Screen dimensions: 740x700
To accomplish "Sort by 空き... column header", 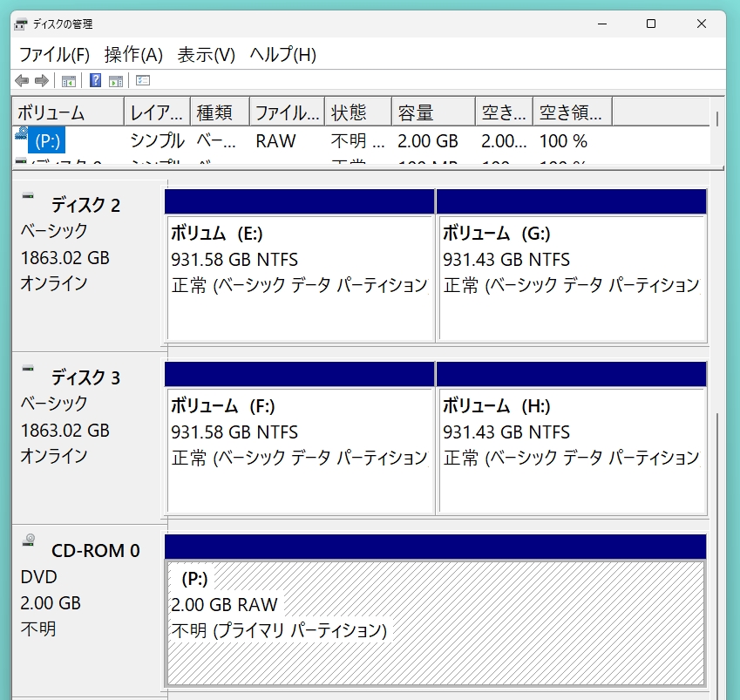I will [504, 112].
